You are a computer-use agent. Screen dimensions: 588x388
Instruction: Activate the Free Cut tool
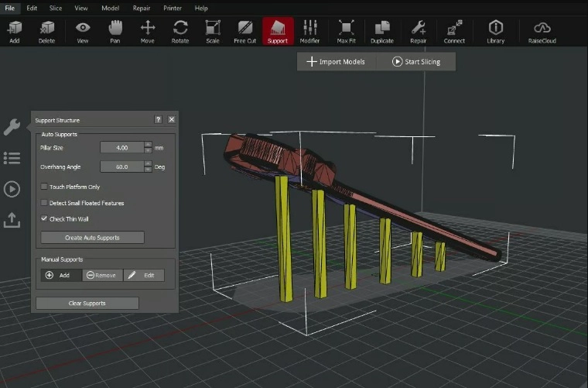(x=245, y=32)
